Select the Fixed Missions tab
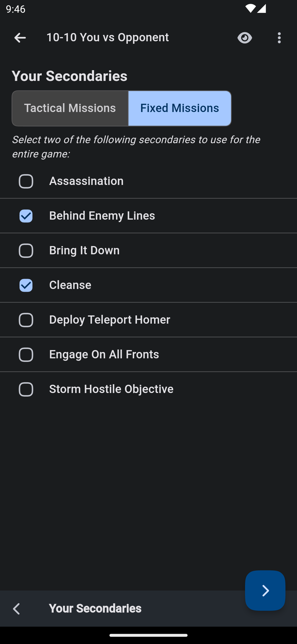This screenshot has height=644, width=297. 180,108
